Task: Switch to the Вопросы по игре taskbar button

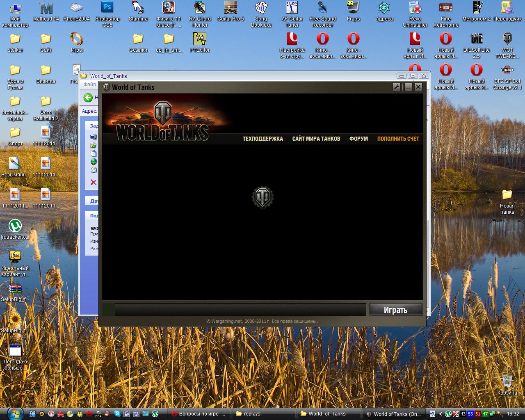Action: (199, 414)
